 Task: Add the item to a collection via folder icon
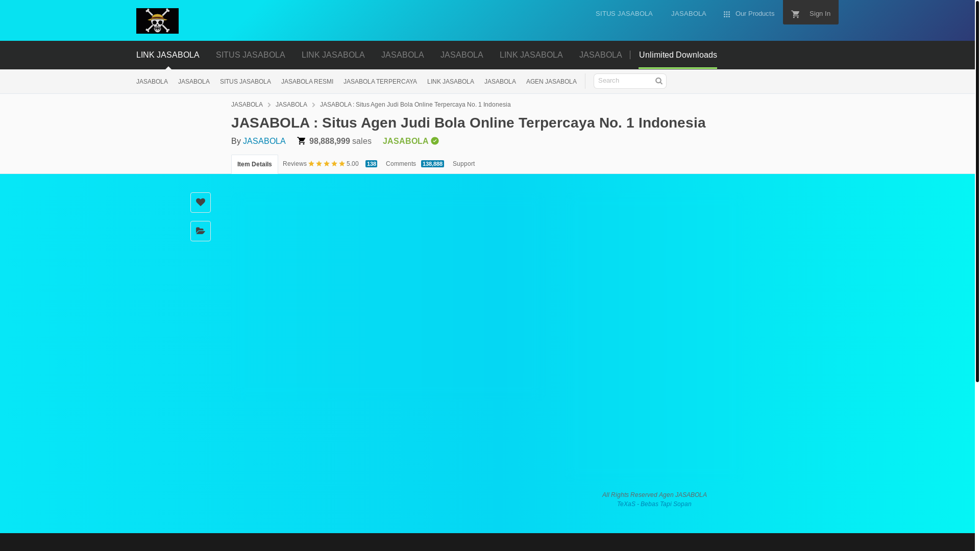tap(200, 231)
